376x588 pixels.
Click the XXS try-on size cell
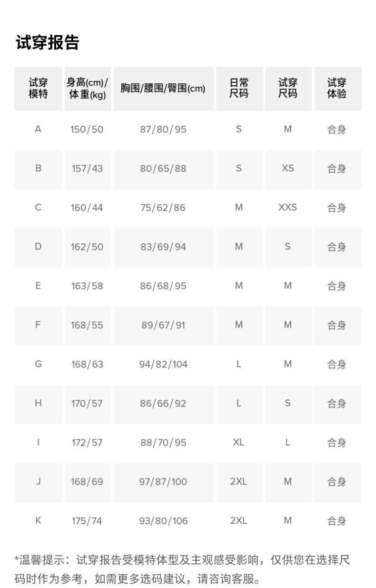coord(288,208)
